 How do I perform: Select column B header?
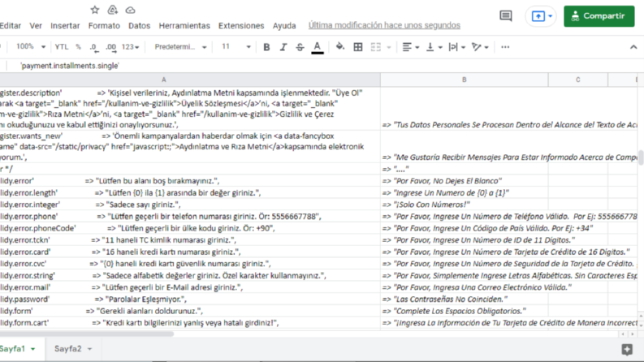tap(464, 80)
